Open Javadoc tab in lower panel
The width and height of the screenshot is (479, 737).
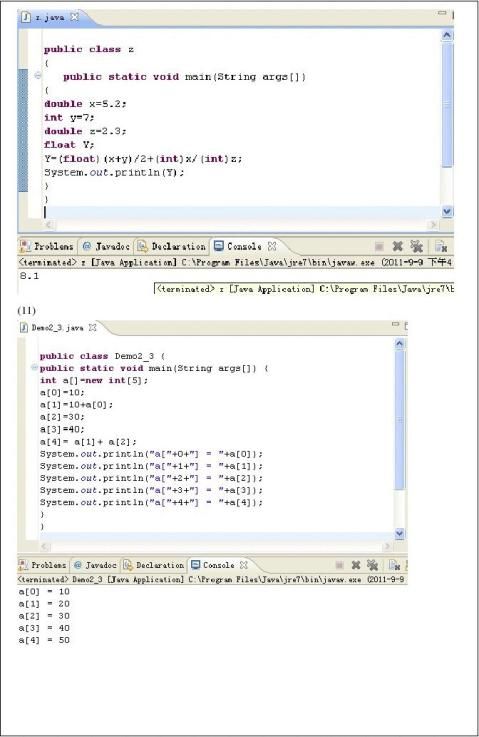tap(95, 565)
